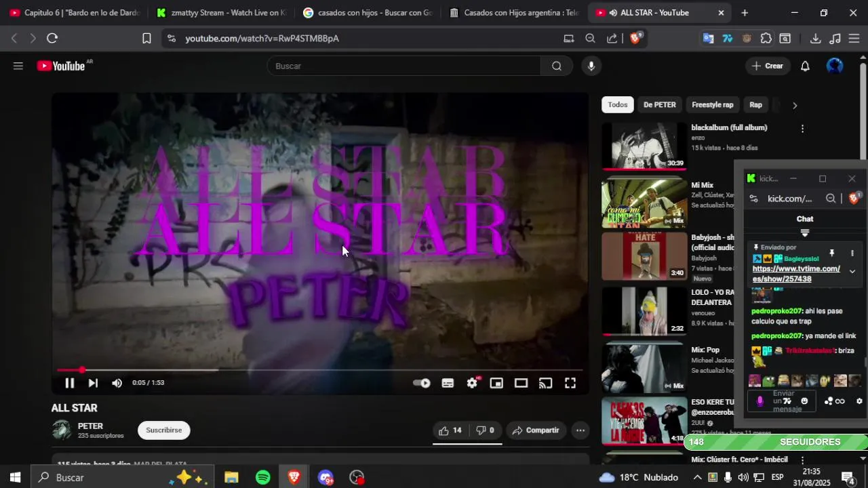Select the Rap filter chip
This screenshot has height=488, width=868.
point(756,105)
